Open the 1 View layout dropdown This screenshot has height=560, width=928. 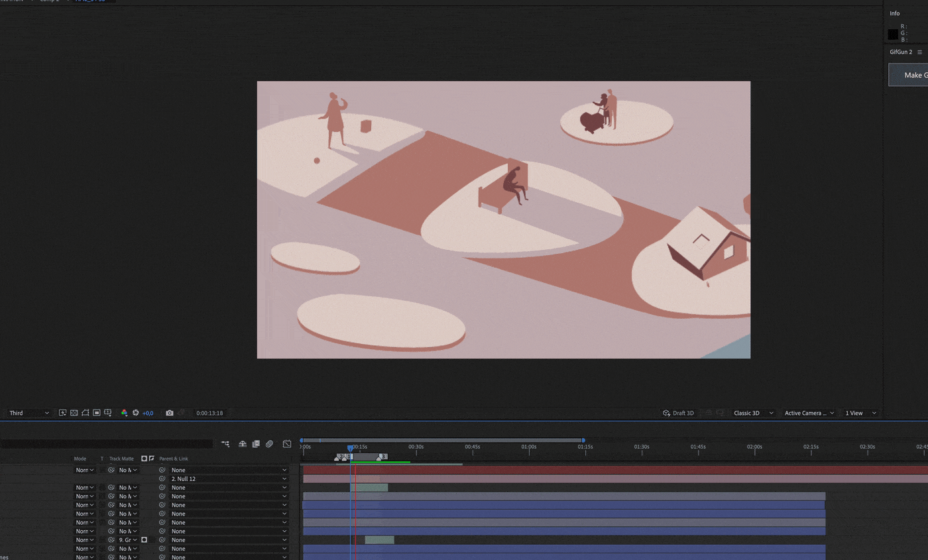[860, 413]
